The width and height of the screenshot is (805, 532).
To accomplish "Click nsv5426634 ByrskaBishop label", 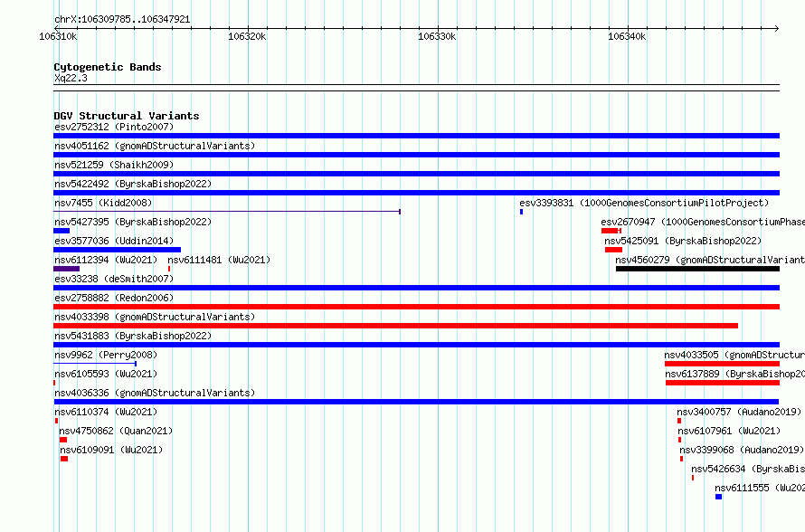I will click(x=748, y=469).
